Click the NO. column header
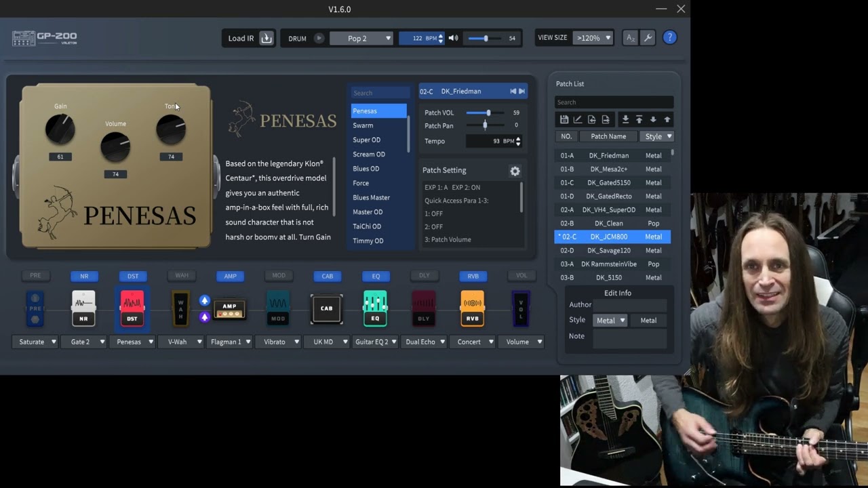The width and height of the screenshot is (868, 488). pos(566,136)
